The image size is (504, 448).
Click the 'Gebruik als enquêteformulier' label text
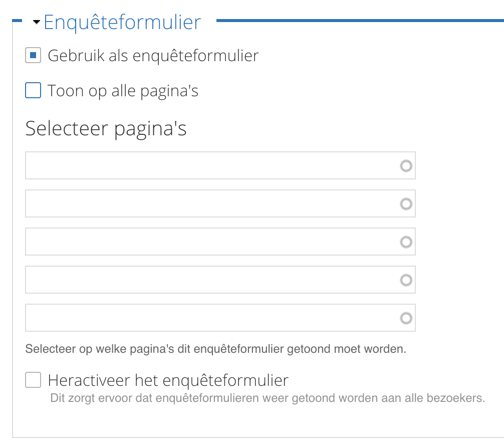click(153, 56)
